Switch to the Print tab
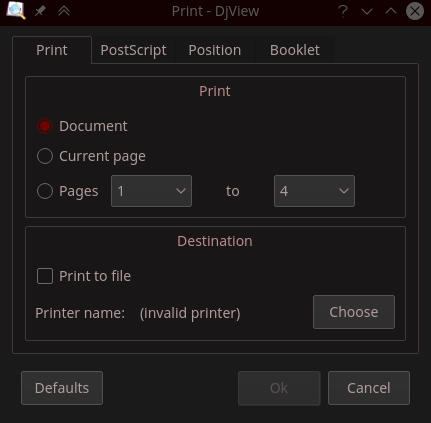Image resolution: width=431 pixels, height=423 pixels. [52, 50]
